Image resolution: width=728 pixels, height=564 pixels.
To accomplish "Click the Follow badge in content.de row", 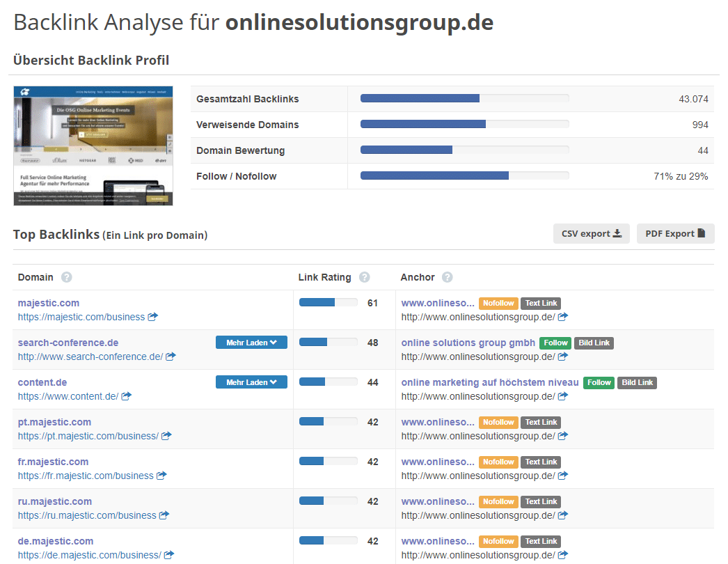I will pos(599,382).
